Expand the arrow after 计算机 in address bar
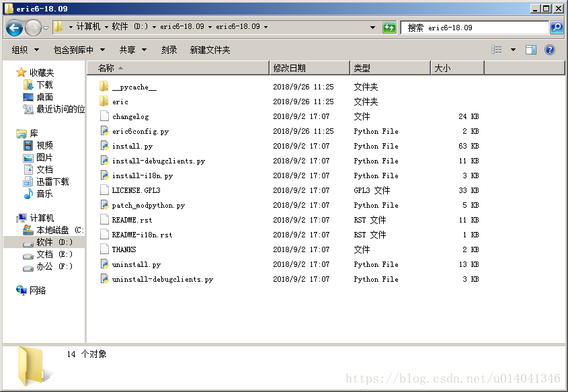The height and width of the screenshot is (392, 568). 106,27
